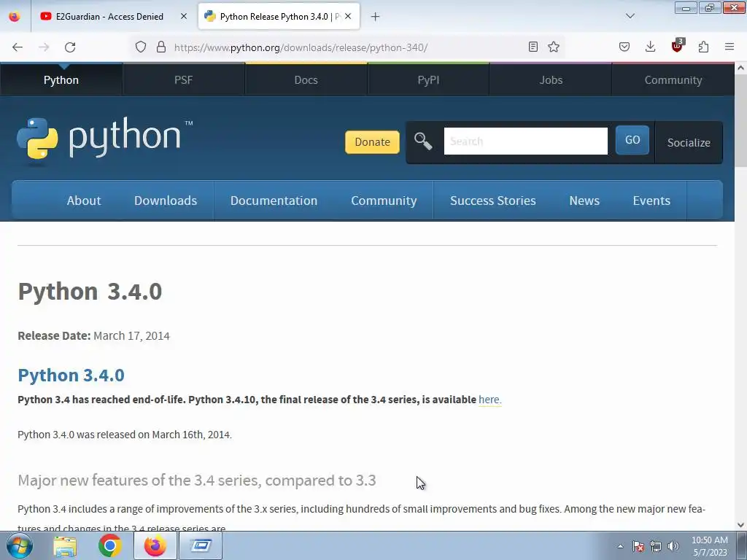Open the Success Stories menu item
The image size is (747, 560).
point(492,201)
